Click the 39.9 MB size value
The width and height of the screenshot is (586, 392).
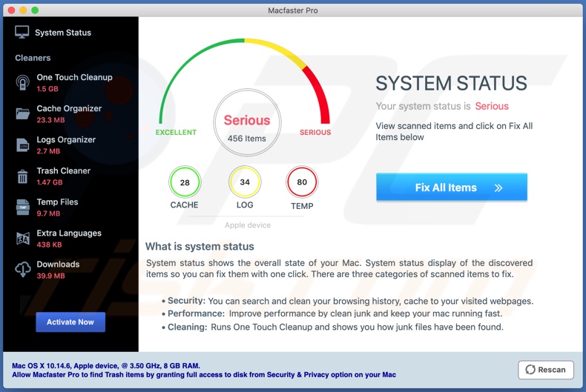[51, 276]
